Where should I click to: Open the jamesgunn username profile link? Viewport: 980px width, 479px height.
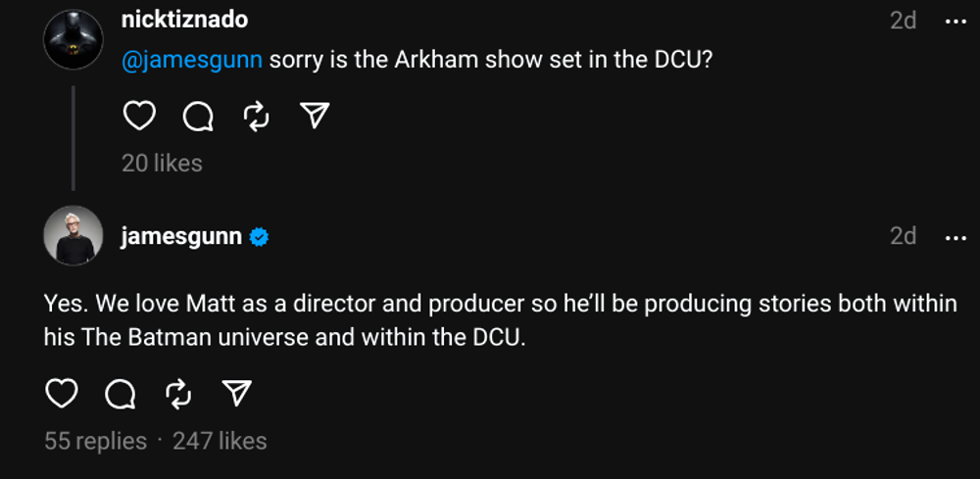(x=181, y=236)
